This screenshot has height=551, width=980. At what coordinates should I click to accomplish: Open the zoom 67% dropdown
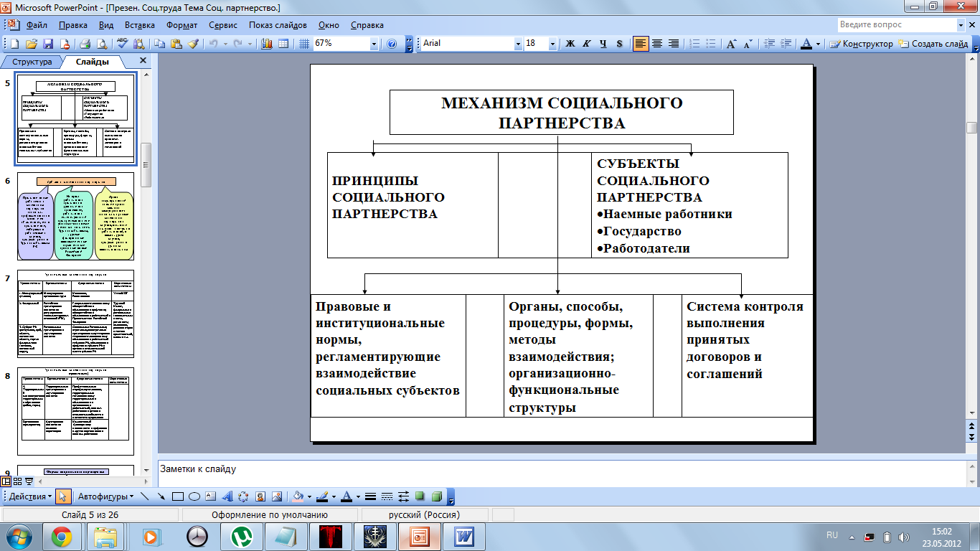(x=374, y=43)
